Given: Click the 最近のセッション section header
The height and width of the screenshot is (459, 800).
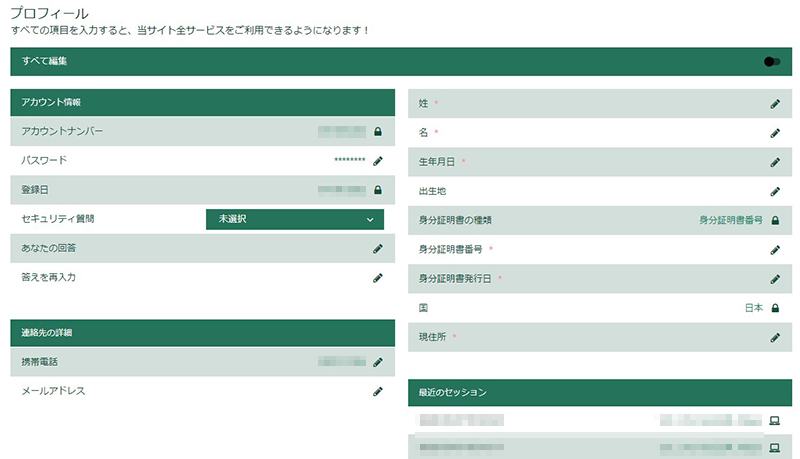Looking at the screenshot, I should (600, 393).
